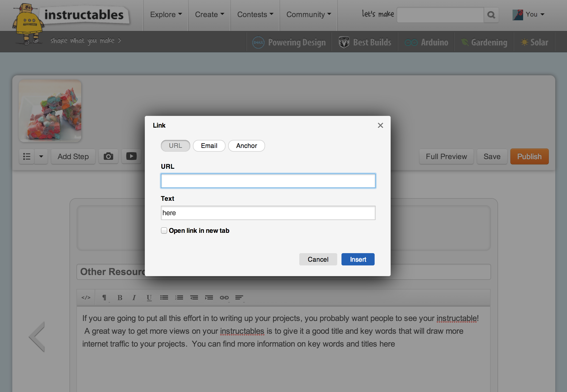Expand the Create dropdown menu

pos(209,14)
